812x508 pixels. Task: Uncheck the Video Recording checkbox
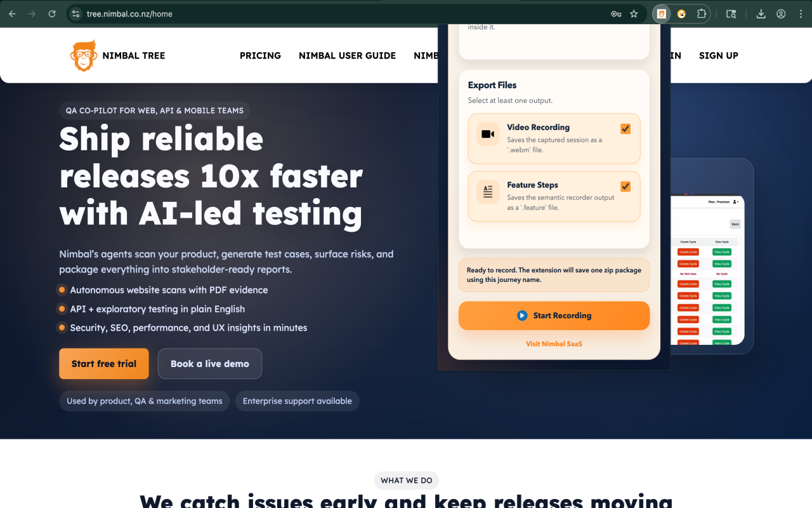[x=625, y=128]
